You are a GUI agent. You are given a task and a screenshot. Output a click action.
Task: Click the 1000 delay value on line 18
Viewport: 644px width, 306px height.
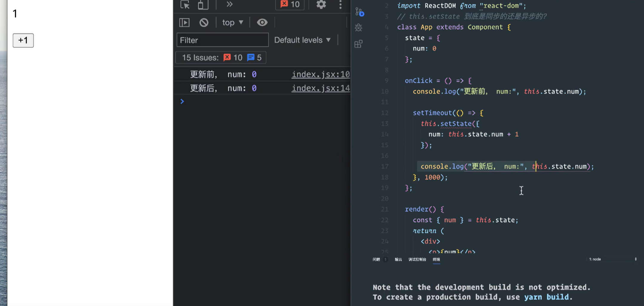pyautogui.click(x=432, y=177)
